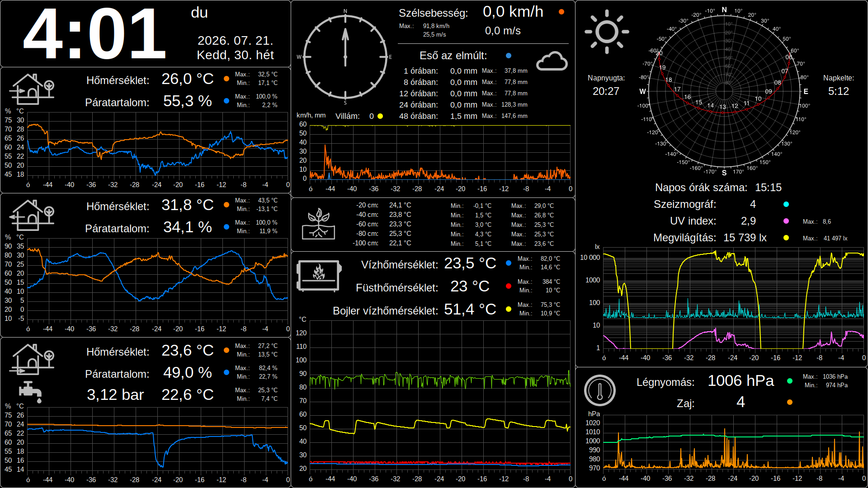Click the UV index 2,9 value
This screenshot has width=868, height=488.
coord(748,221)
